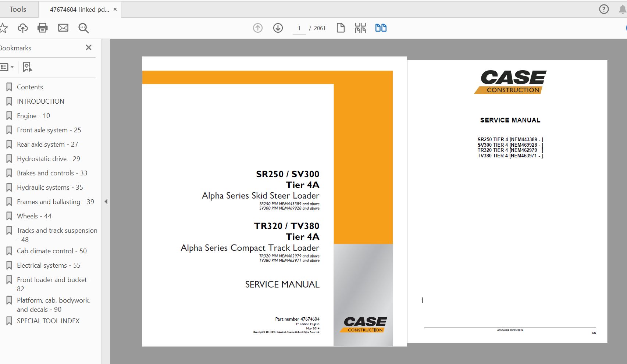
Task: Click the Alpha Series Skid Steer Loader text
Action: click(x=261, y=196)
